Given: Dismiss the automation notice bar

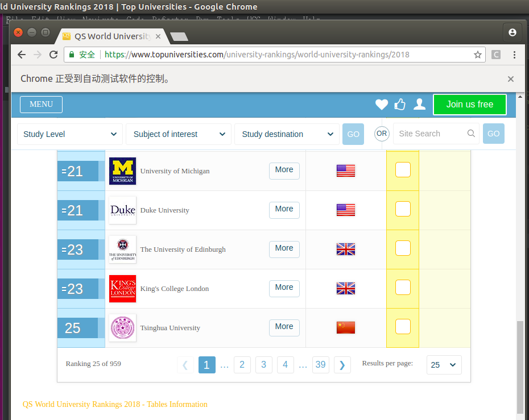Looking at the screenshot, I should pos(510,79).
